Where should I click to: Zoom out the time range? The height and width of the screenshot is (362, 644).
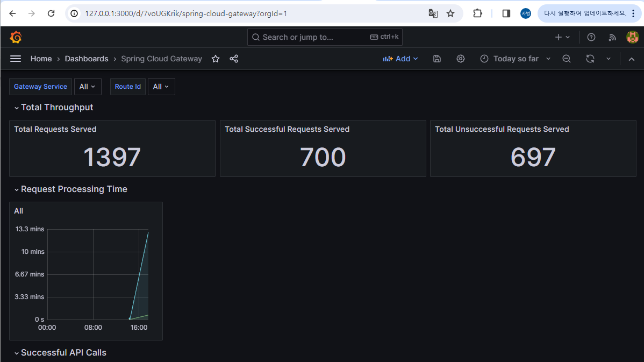tap(567, 59)
